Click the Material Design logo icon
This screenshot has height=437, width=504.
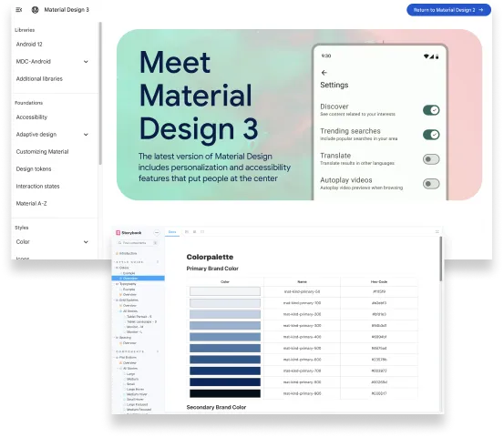(x=35, y=10)
